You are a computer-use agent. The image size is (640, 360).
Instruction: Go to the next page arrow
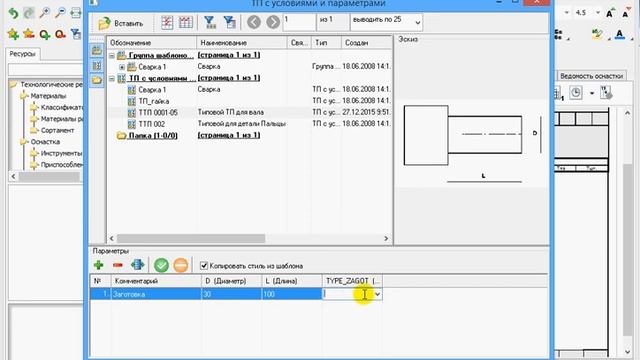pos(273,22)
